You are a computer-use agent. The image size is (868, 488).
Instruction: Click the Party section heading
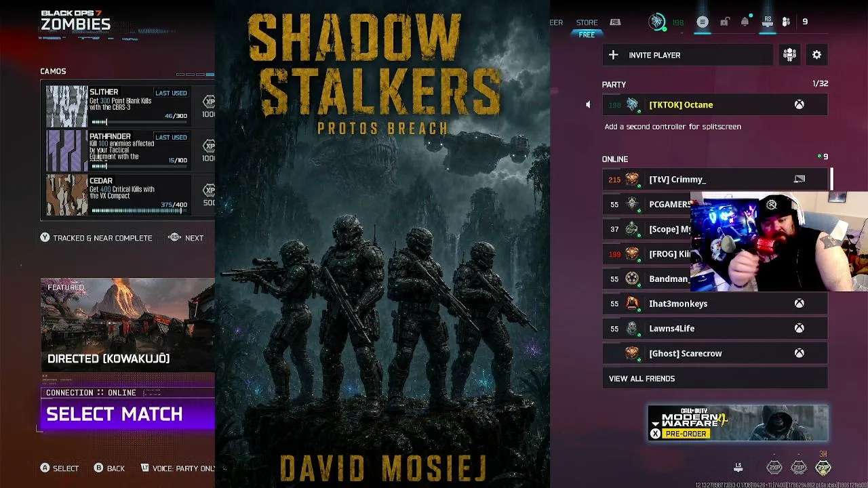tap(614, 85)
